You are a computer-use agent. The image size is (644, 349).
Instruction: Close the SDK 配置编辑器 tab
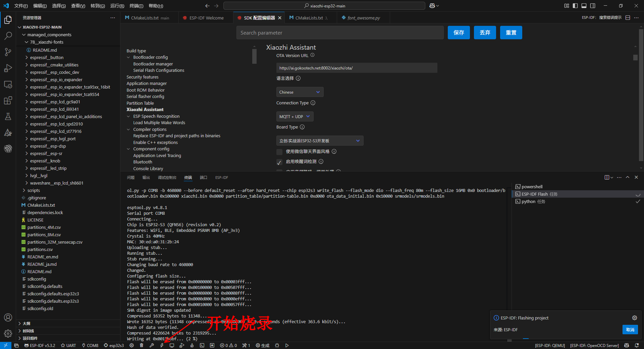coord(280,18)
